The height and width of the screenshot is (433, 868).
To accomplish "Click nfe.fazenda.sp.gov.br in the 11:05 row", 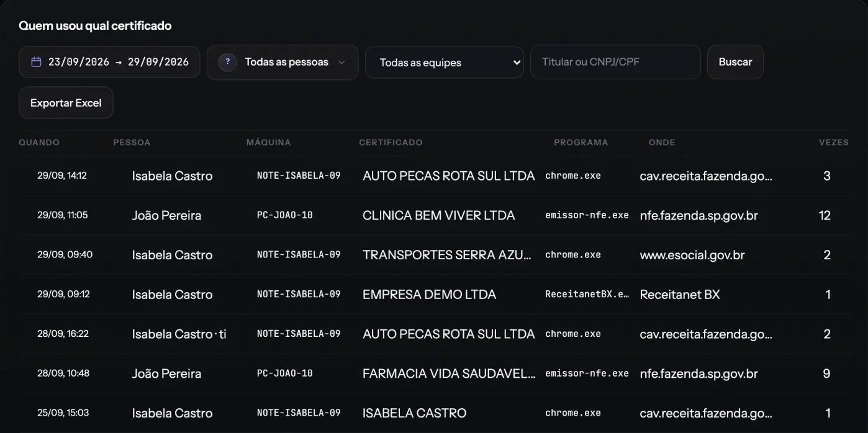I will click(699, 216).
